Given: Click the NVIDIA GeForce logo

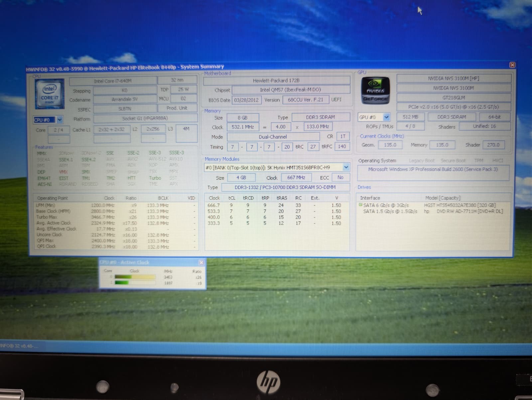Looking at the screenshot, I should point(375,90).
